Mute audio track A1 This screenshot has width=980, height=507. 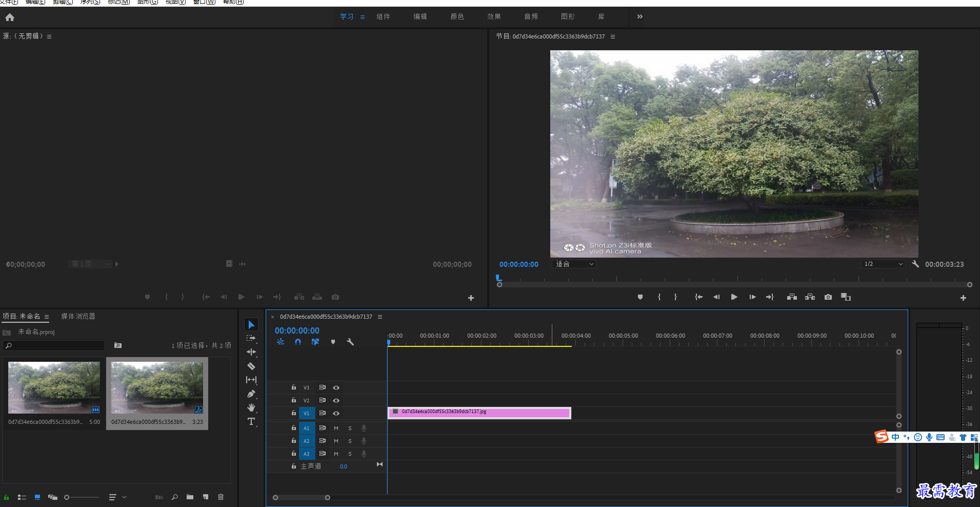[x=336, y=428]
